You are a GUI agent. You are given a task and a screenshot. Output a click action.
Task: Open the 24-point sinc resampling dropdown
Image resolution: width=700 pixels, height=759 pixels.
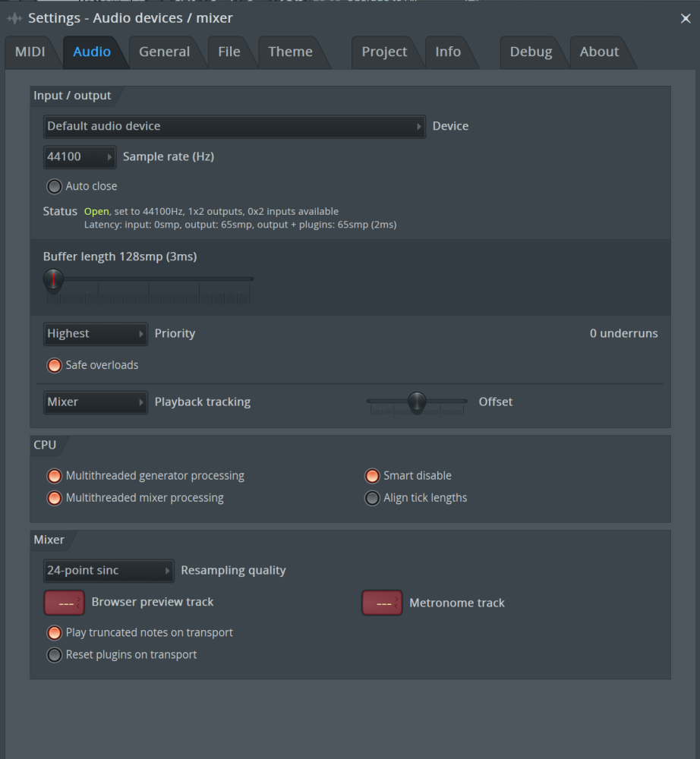point(109,571)
